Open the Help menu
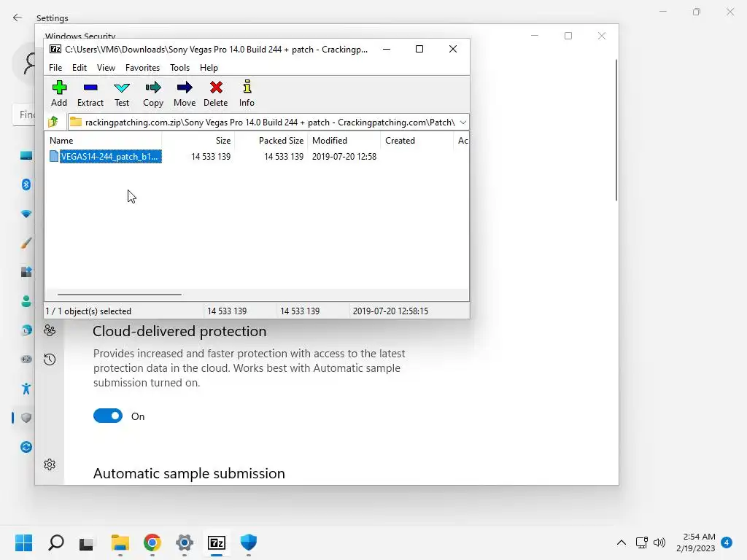Viewport: 747px width, 560px height. point(209,68)
